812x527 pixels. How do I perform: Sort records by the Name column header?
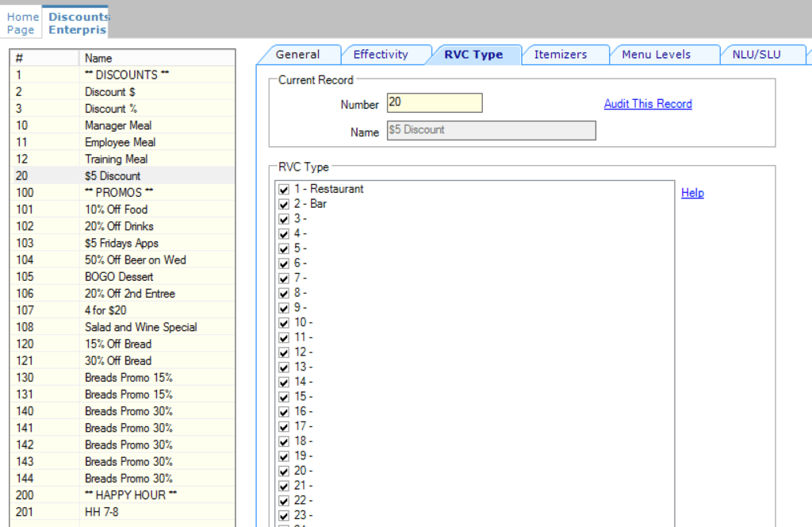98,58
